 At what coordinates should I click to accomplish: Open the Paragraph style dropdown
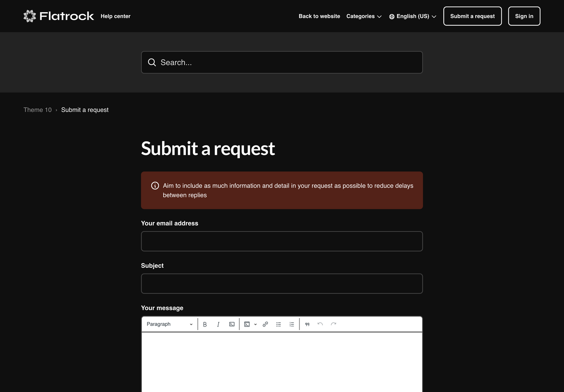click(x=170, y=324)
